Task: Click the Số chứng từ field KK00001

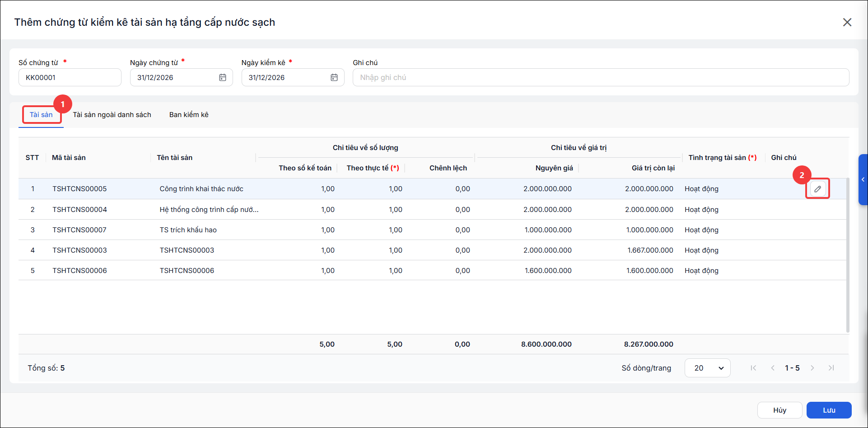Action: point(70,77)
